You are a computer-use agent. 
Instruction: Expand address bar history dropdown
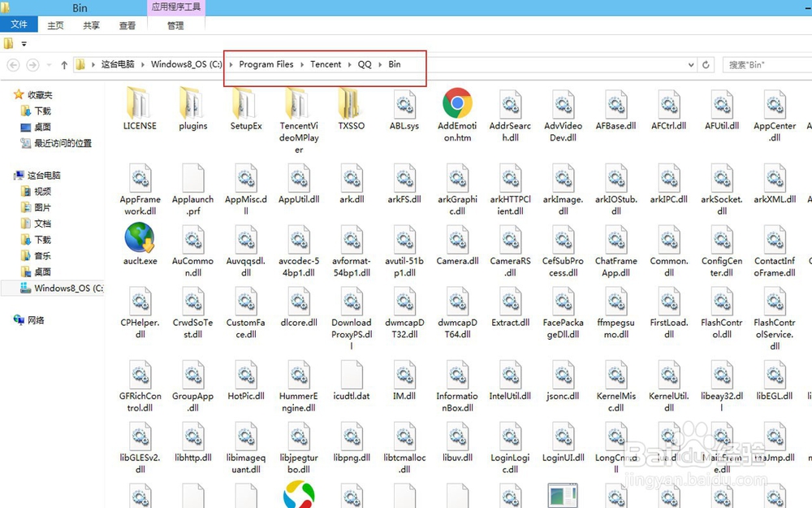[x=691, y=65]
